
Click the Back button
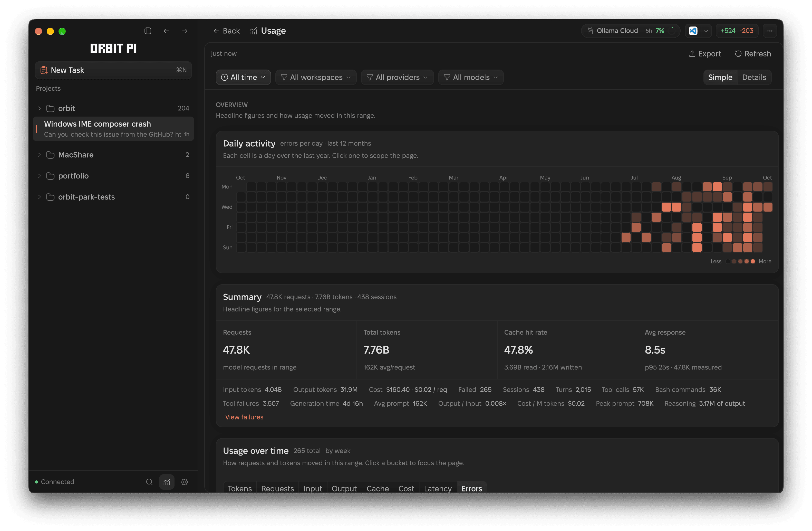click(x=227, y=31)
